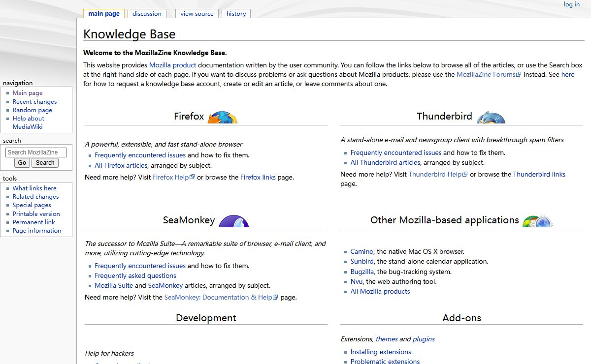Visit the Firefox Help external link
The height and width of the screenshot is (364, 591).
pyautogui.click(x=173, y=177)
